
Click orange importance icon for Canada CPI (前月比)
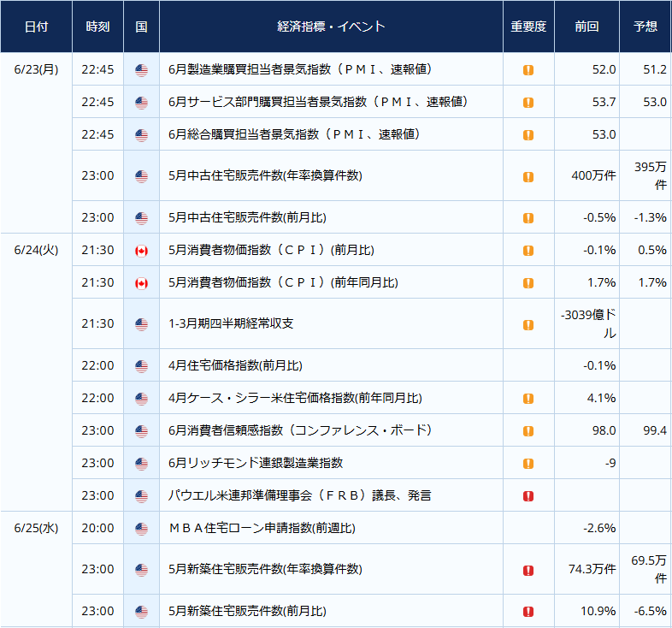(x=528, y=251)
